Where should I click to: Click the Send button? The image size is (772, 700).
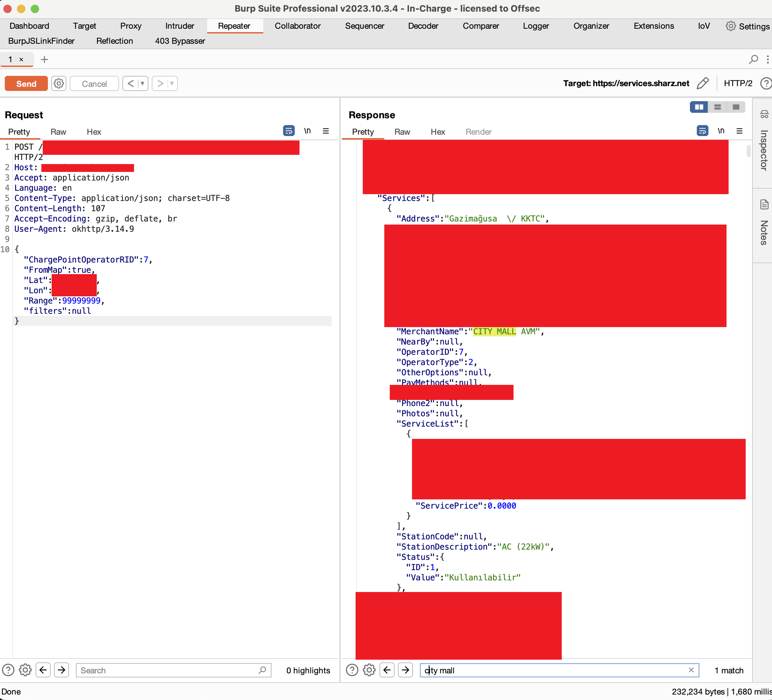pyautogui.click(x=26, y=83)
